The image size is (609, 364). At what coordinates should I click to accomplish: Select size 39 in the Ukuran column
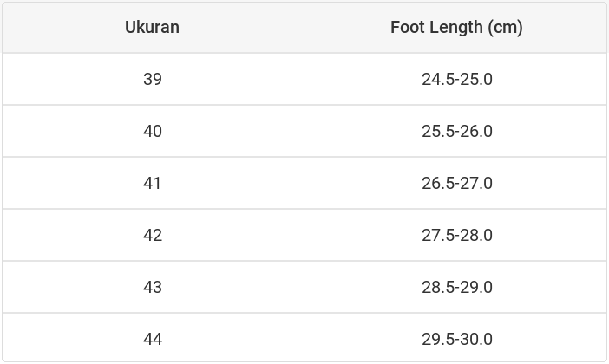point(153,79)
